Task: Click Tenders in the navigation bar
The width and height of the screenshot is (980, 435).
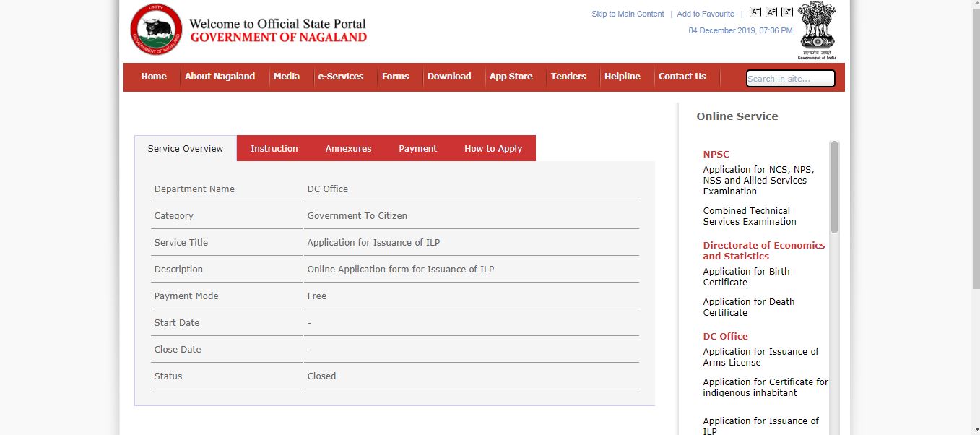Action: [x=568, y=77]
